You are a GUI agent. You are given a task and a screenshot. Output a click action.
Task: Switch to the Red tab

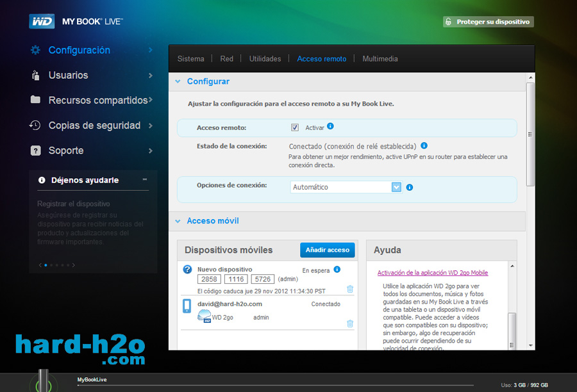coord(227,59)
